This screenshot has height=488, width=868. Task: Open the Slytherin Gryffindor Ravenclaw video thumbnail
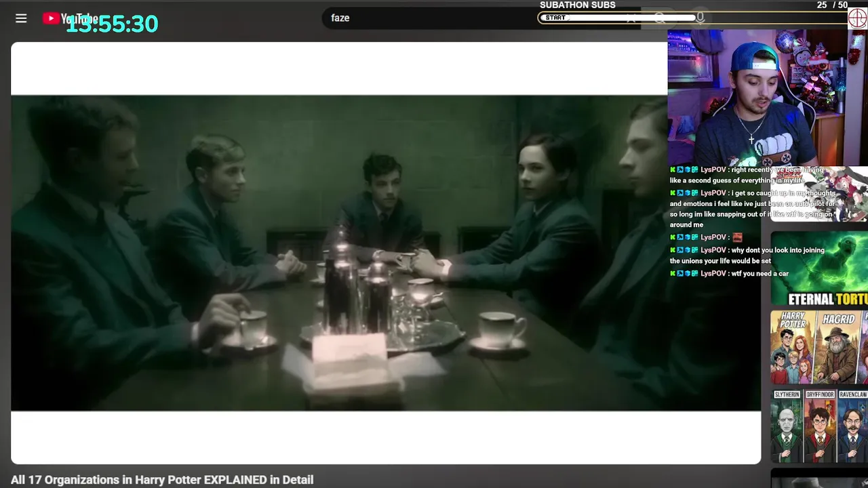coord(819,426)
